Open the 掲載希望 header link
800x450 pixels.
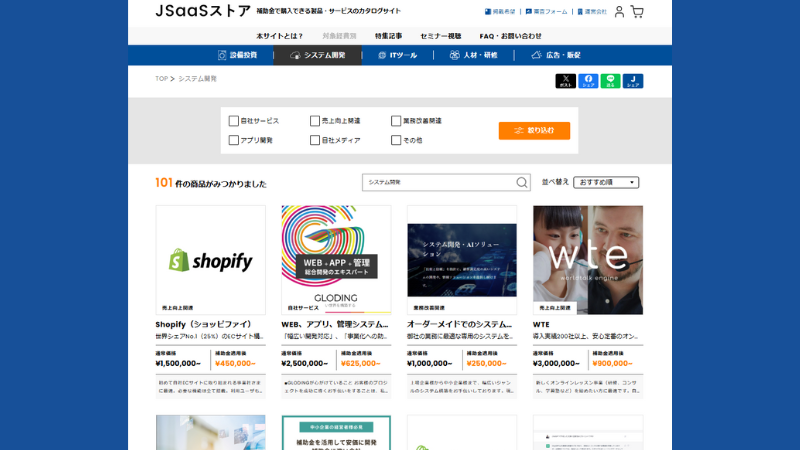pos(500,11)
